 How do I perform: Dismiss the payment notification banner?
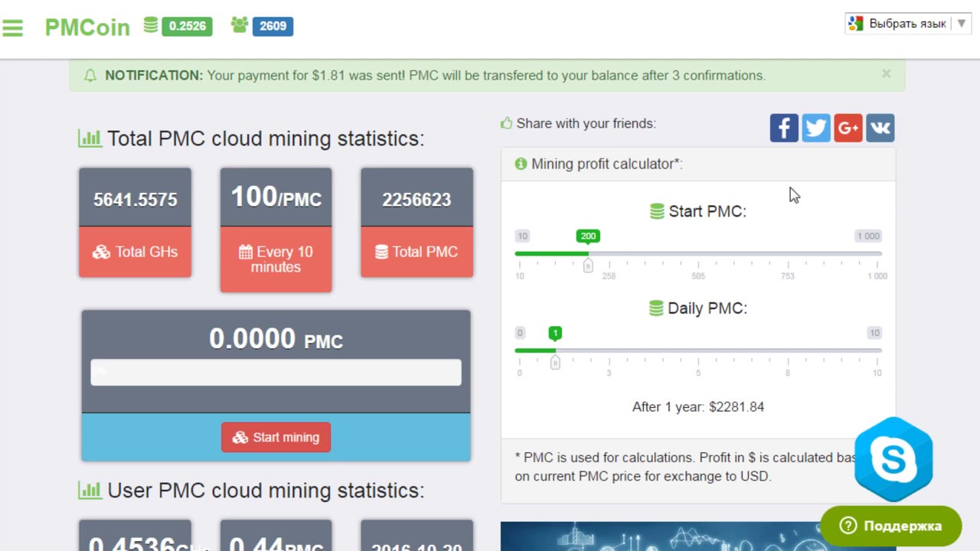pos(886,74)
